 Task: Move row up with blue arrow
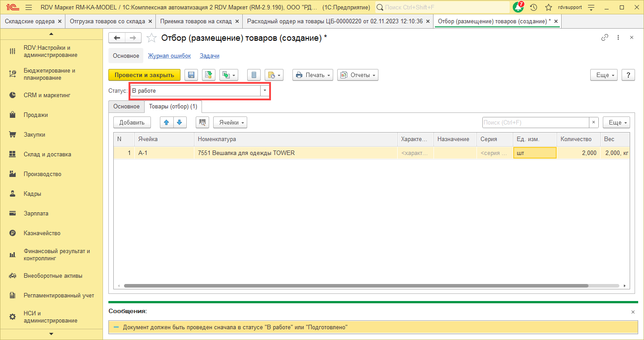(166, 122)
